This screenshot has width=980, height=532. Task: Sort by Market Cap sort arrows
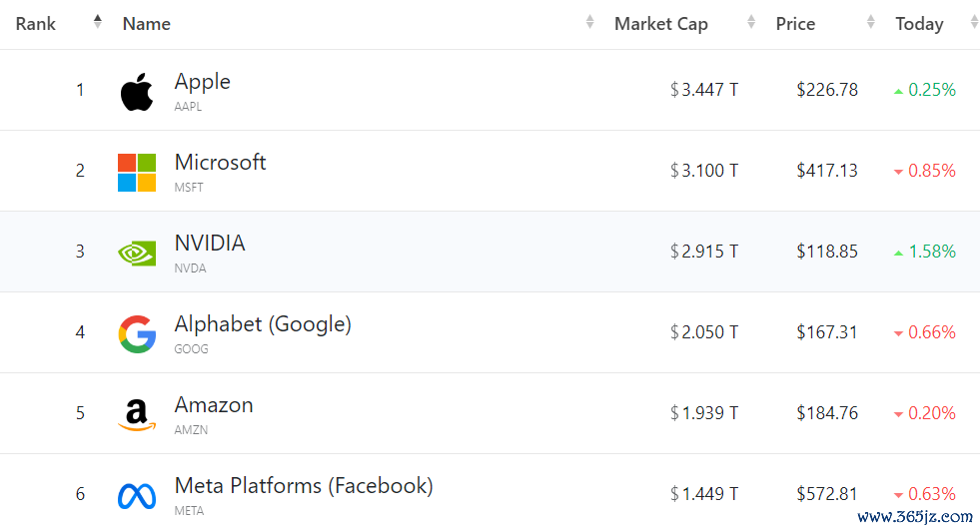click(751, 22)
